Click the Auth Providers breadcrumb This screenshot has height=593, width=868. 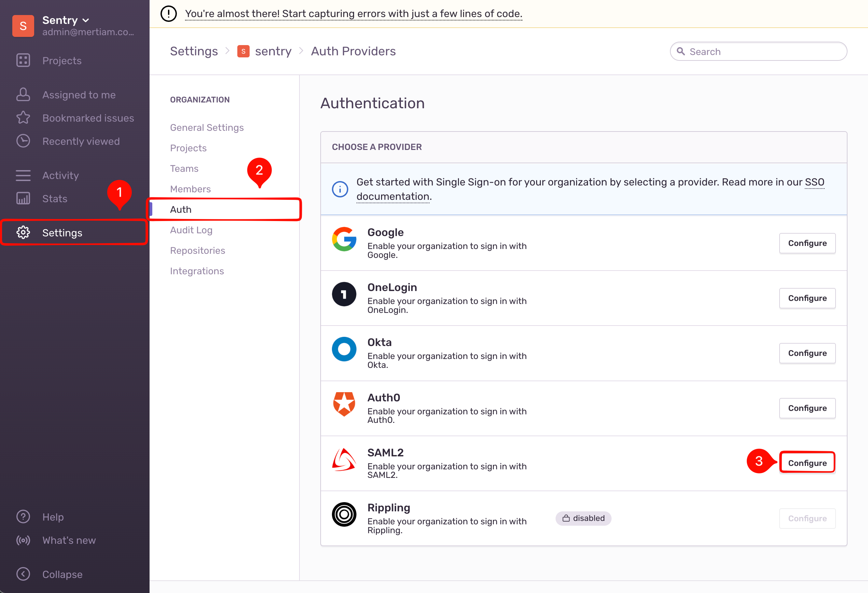[x=353, y=51]
